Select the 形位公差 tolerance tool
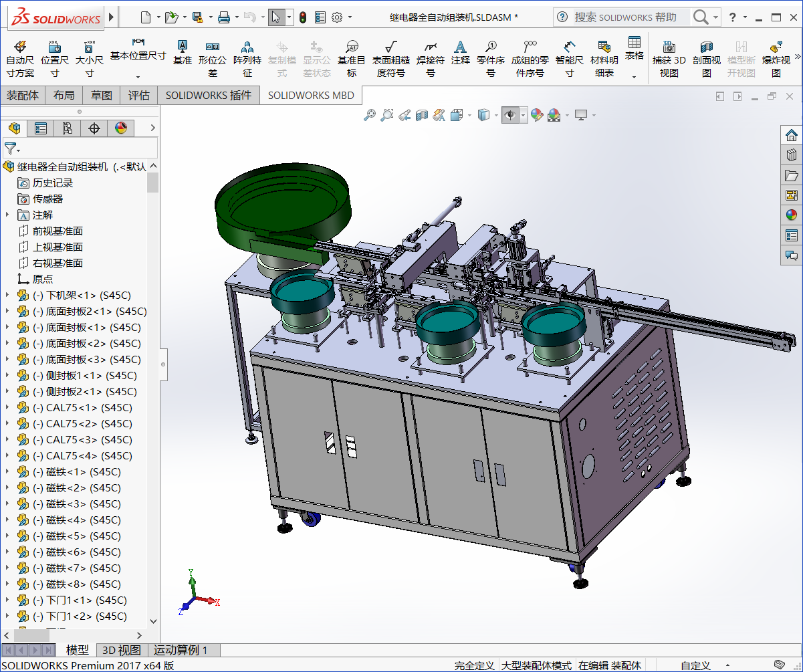Image resolution: width=803 pixels, height=672 pixels. coord(213,59)
